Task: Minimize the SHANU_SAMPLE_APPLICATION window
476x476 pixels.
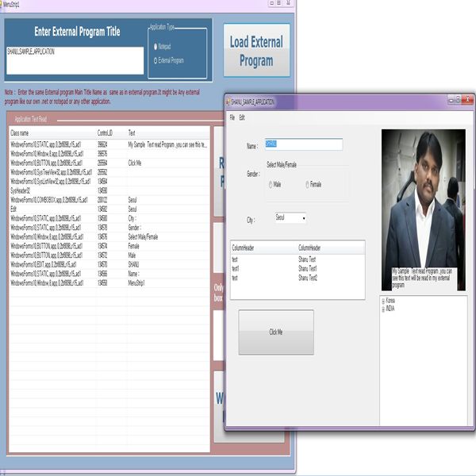Action: pyautogui.click(x=451, y=100)
